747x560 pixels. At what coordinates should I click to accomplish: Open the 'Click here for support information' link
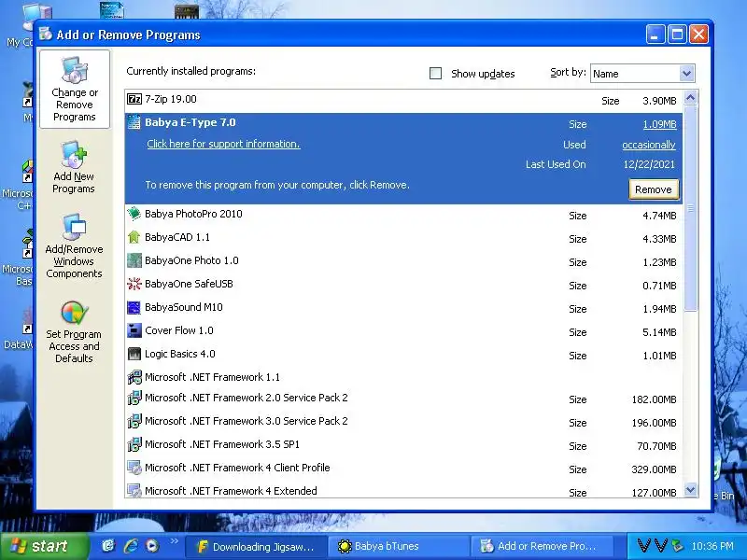(223, 144)
